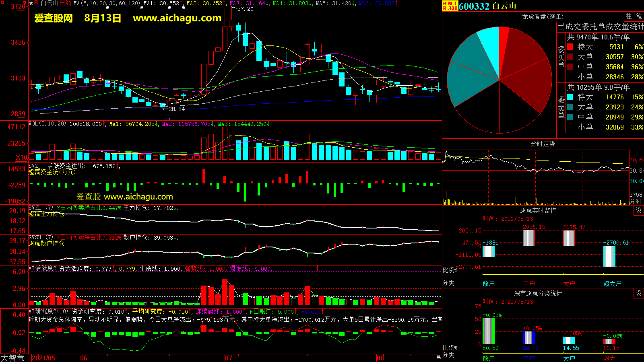
Task: Select the 日线 period label
Action: [65, 3]
